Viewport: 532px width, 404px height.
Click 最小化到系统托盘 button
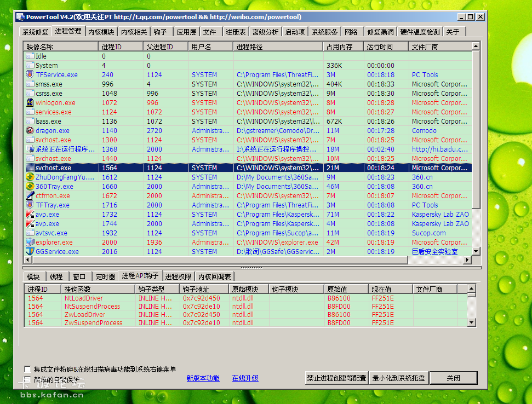399,378
